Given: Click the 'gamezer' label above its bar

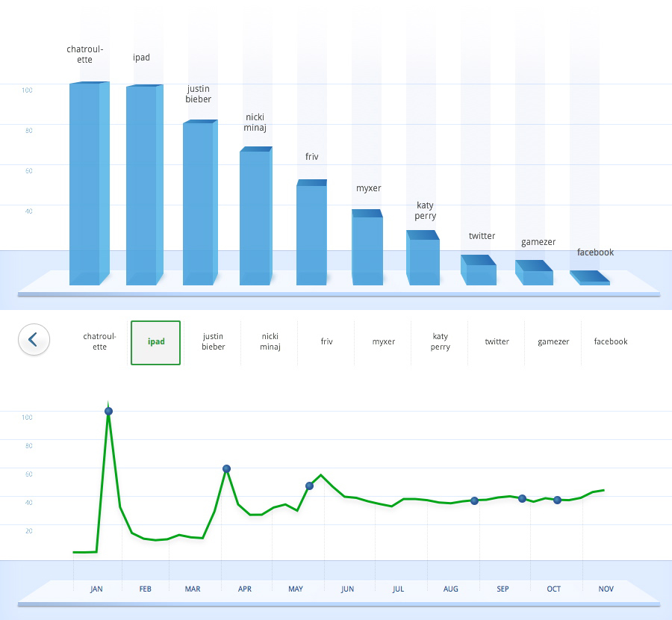Looking at the screenshot, I should point(538,242).
